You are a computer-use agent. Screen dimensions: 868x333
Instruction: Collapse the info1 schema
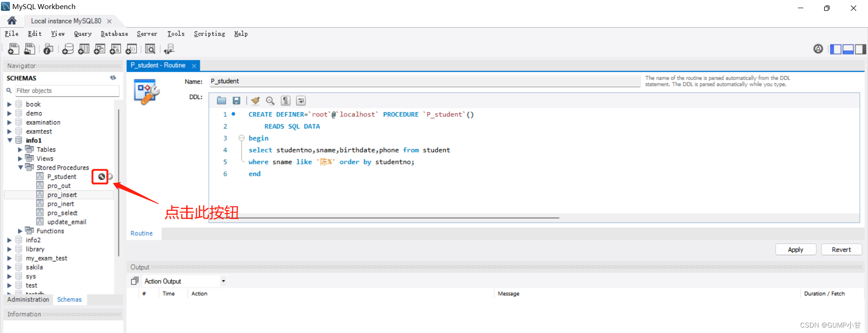pyautogui.click(x=9, y=140)
